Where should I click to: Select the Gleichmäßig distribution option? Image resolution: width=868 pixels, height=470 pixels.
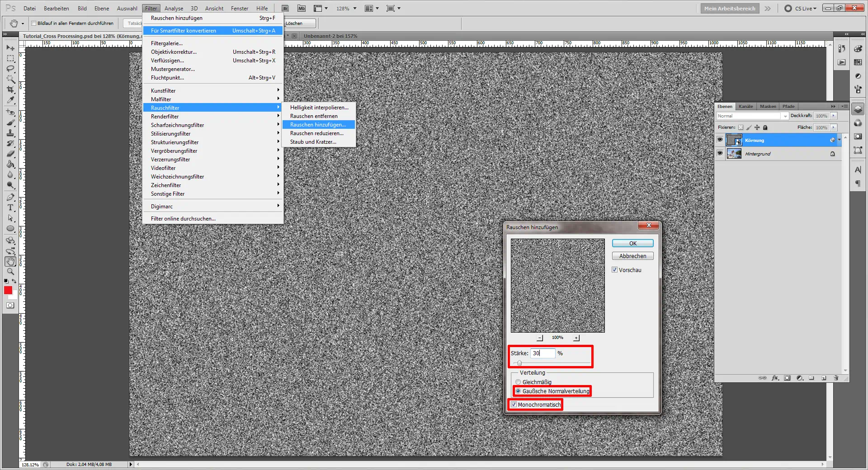(518, 382)
